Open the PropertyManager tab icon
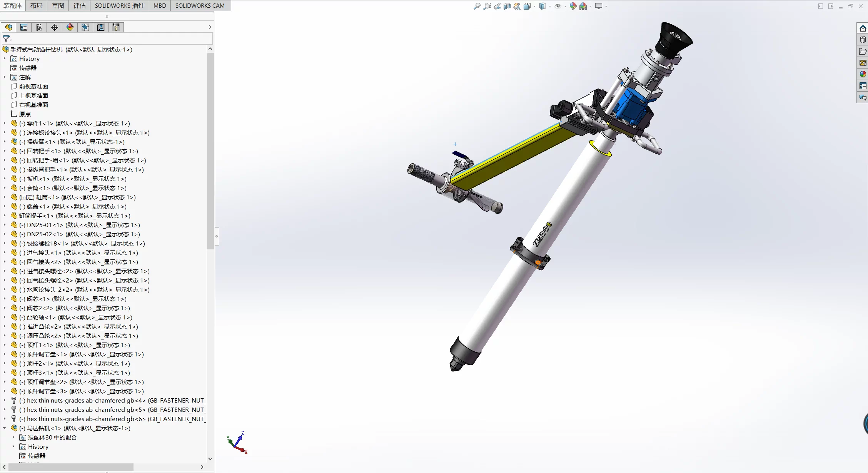868x473 pixels. click(24, 27)
